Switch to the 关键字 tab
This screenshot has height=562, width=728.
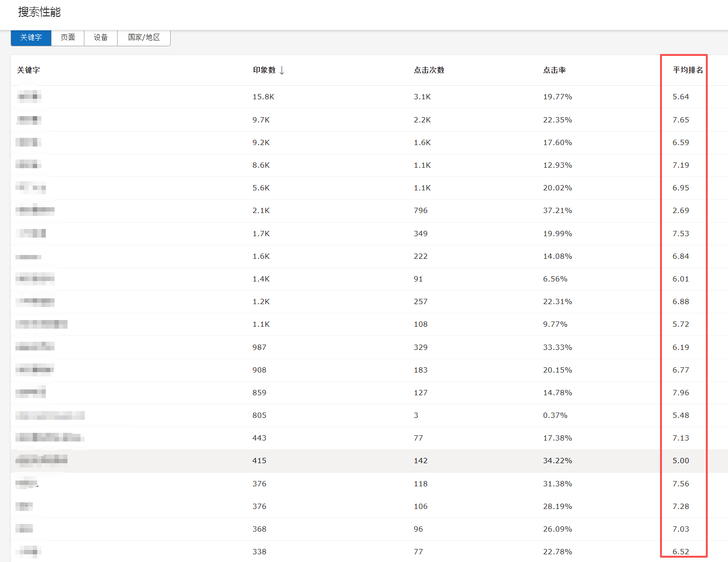(31, 38)
